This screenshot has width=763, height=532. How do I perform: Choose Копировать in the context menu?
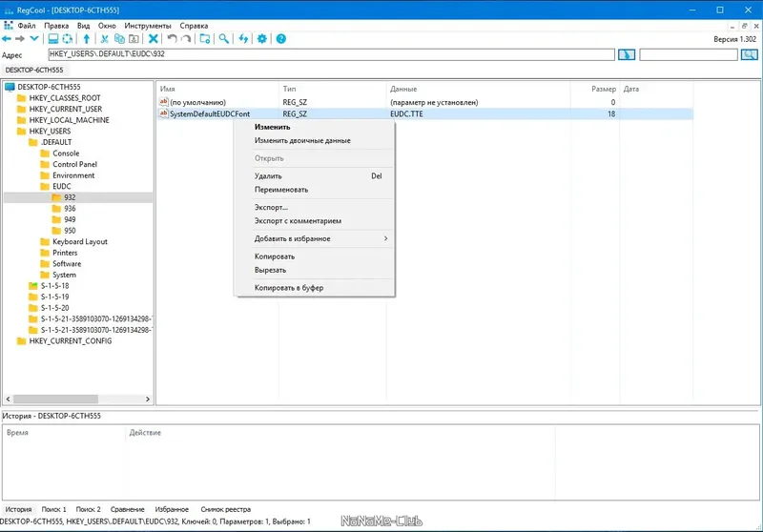(315, 256)
